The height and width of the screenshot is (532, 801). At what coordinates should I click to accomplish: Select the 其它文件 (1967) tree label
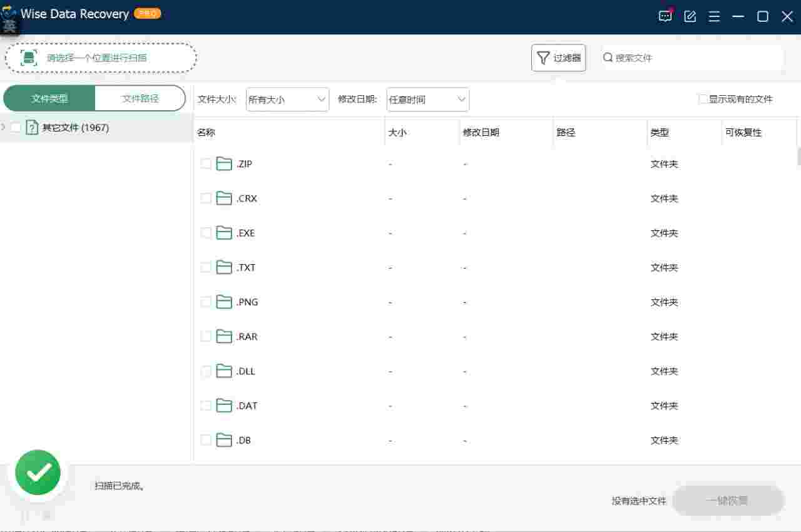(75, 128)
